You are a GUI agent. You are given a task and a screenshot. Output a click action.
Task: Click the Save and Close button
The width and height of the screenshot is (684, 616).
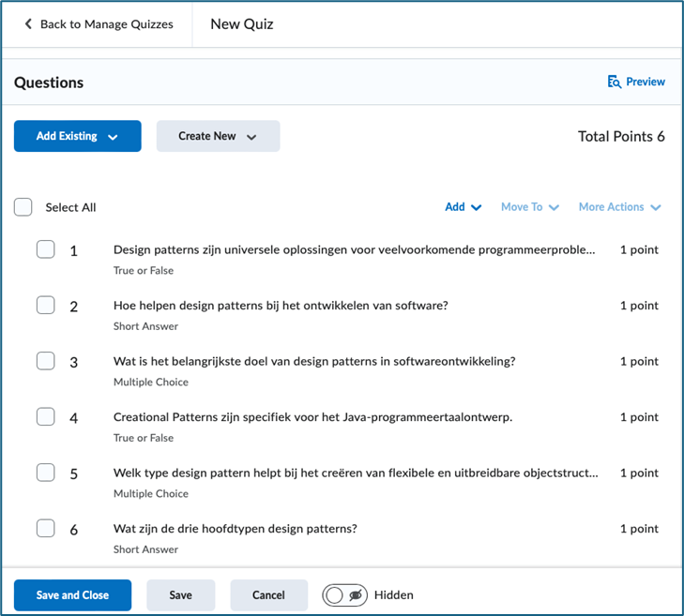click(72, 595)
